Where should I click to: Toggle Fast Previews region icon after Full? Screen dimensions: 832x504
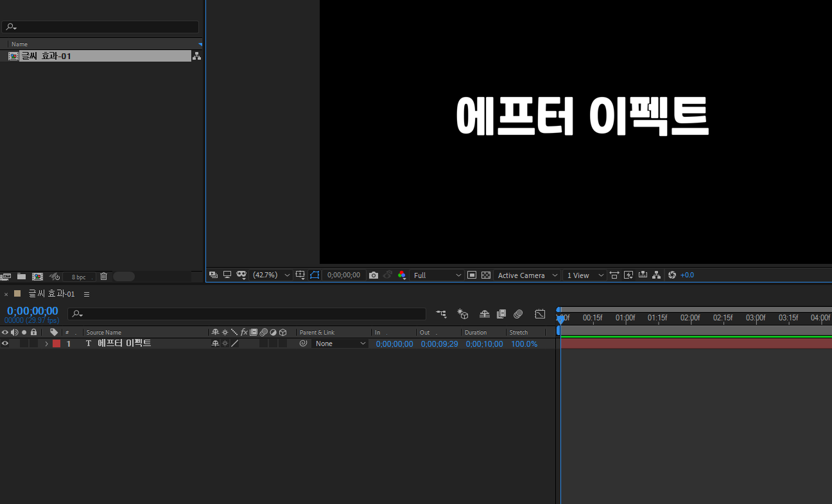pyautogui.click(x=472, y=275)
